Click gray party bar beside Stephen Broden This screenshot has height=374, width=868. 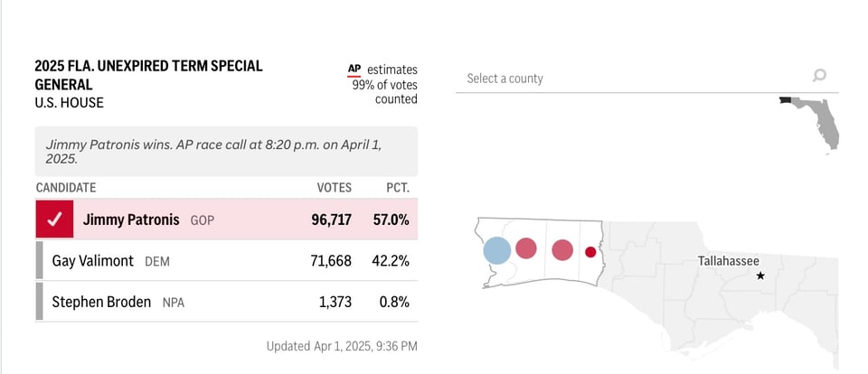point(40,302)
